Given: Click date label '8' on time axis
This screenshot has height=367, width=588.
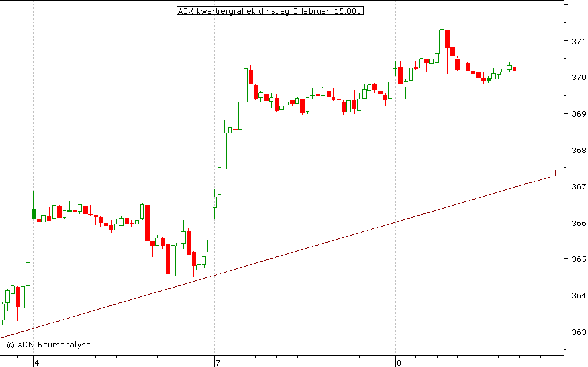Looking at the screenshot, I should 399,363.
